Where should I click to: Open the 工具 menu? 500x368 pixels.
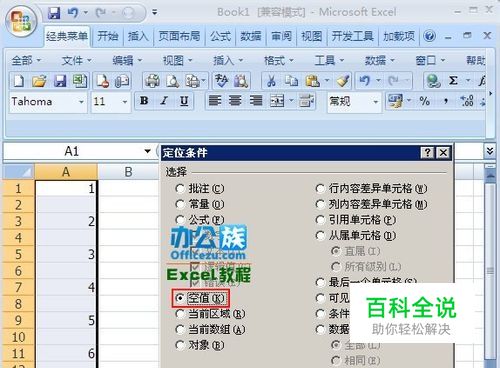click(329, 60)
